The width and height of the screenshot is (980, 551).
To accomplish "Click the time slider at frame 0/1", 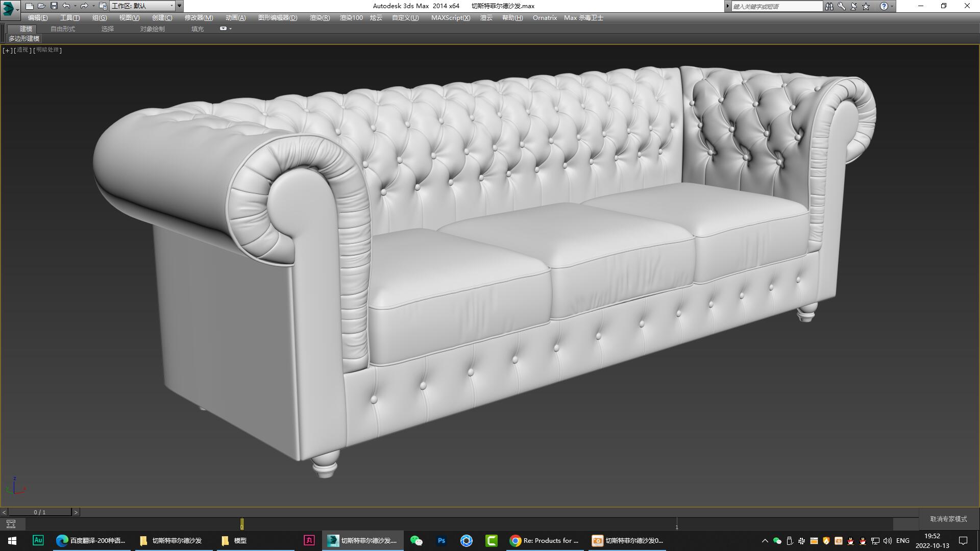I will (x=39, y=511).
